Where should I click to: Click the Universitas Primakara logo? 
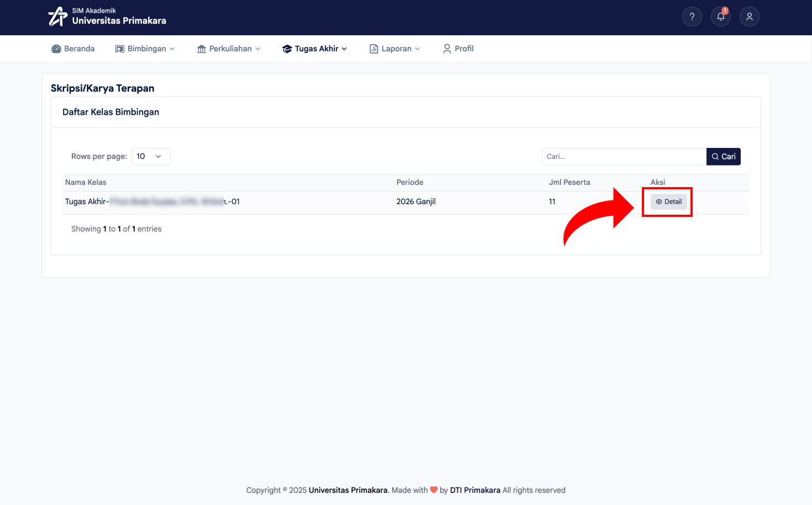point(107,17)
